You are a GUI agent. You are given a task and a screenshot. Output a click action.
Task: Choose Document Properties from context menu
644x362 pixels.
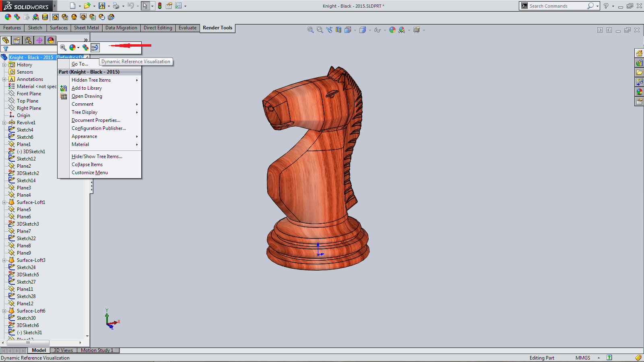point(96,120)
